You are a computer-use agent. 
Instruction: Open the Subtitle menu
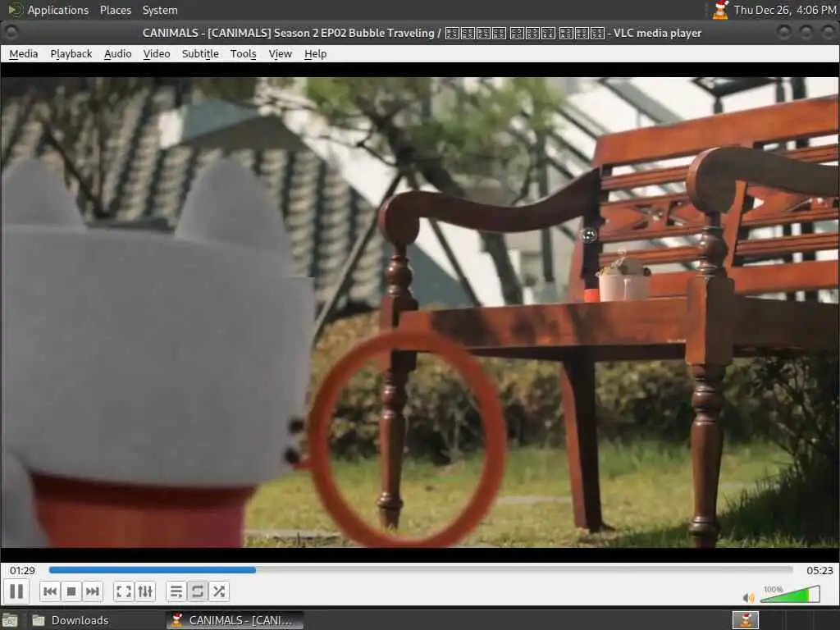click(x=200, y=53)
